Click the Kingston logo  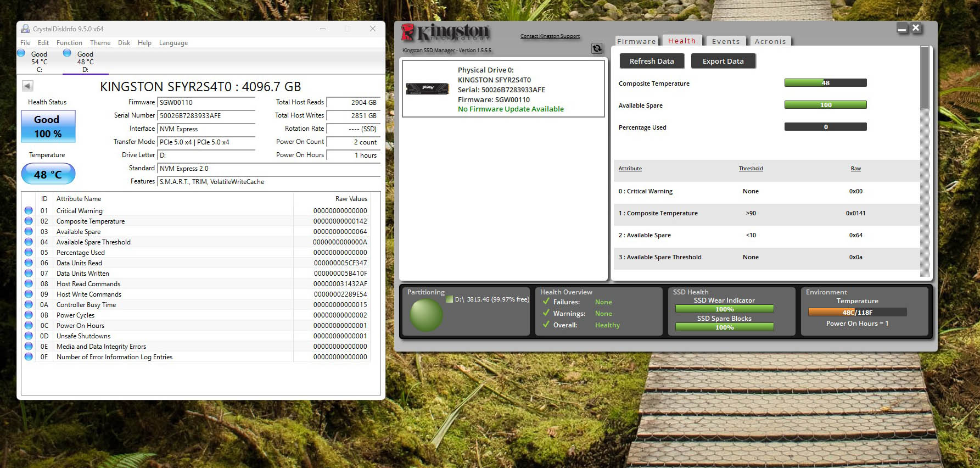pyautogui.click(x=445, y=32)
